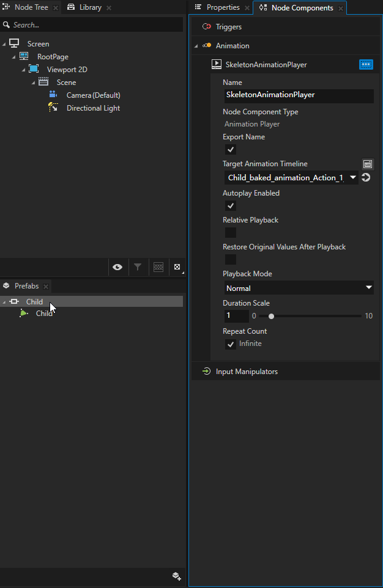Open the Playback Mode Normal dropdown

coord(299,288)
